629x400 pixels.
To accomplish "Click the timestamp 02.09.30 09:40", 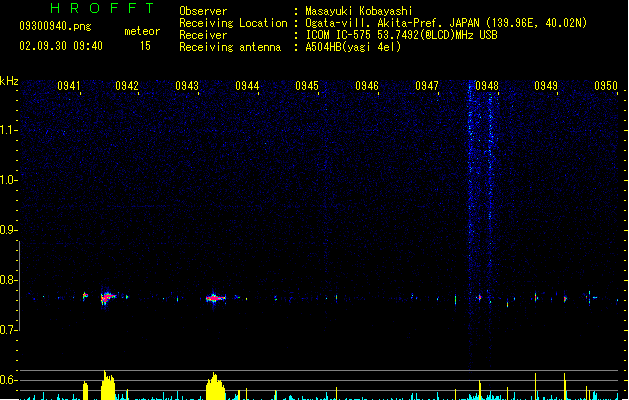I will coord(61,46).
